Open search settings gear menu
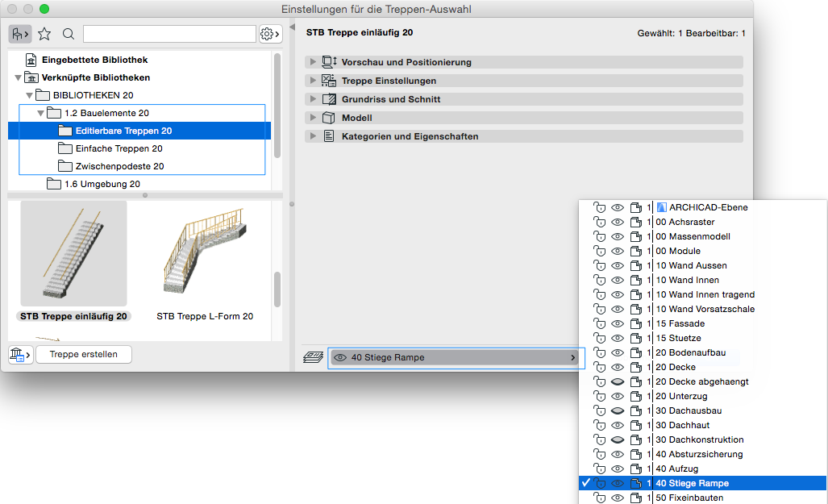 (x=270, y=34)
